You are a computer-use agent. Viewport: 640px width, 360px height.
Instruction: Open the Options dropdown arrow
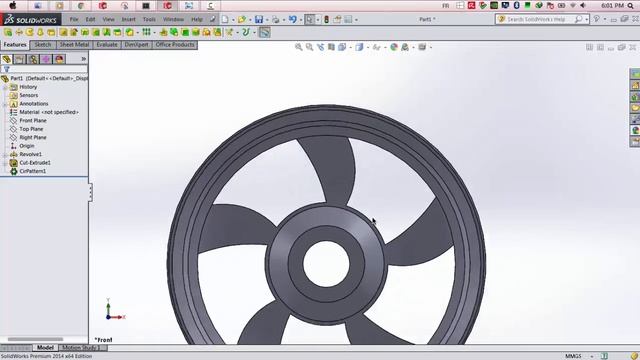[356, 20]
